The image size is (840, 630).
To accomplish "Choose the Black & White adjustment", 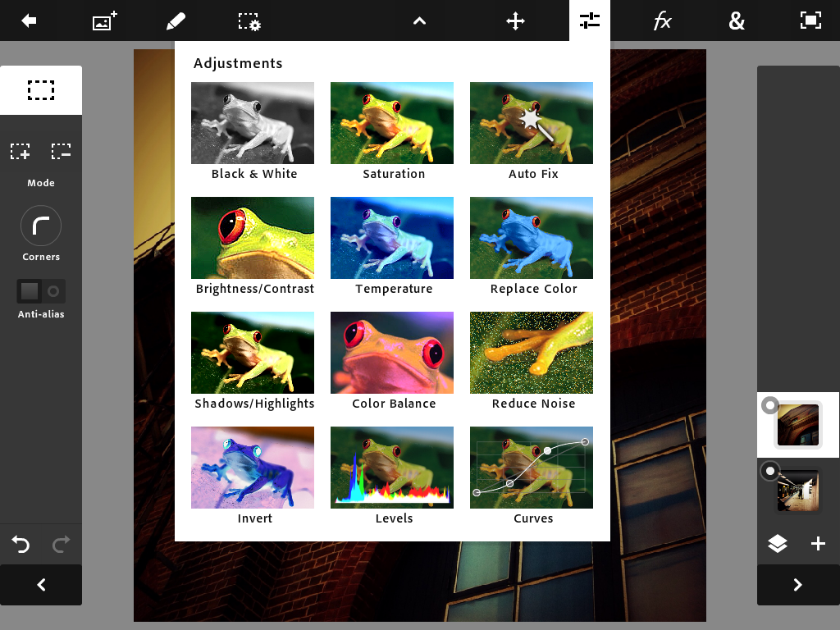I will coord(253,123).
